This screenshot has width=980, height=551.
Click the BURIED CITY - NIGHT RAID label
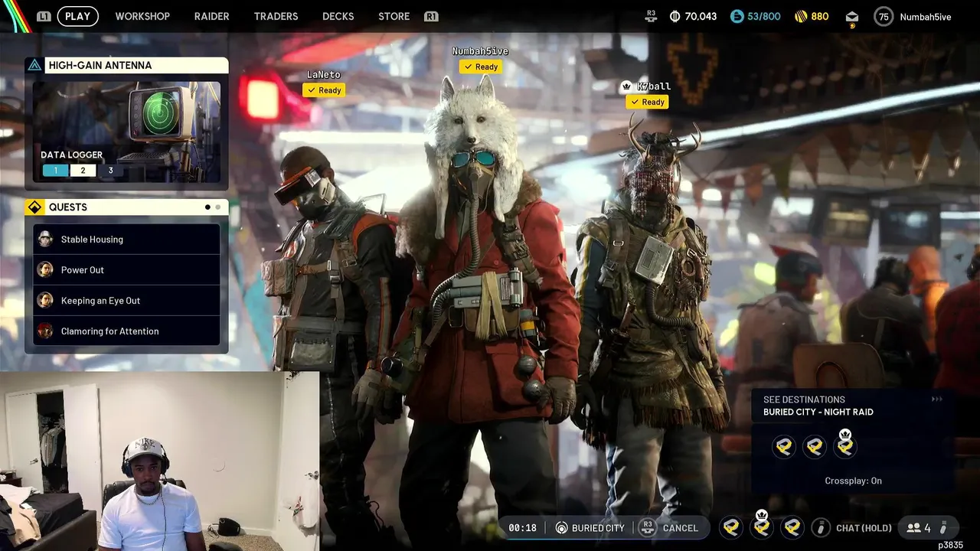pyautogui.click(x=818, y=412)
